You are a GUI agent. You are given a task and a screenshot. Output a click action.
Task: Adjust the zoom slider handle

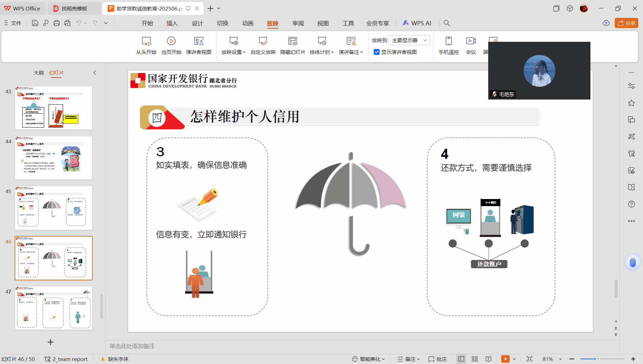tap(598, 359)
